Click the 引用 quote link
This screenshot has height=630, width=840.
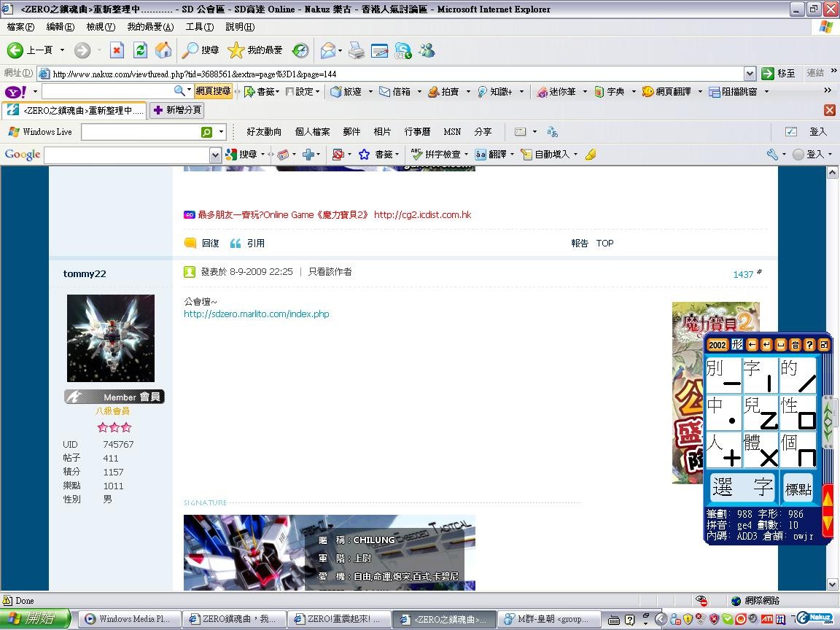pos(255,244)
